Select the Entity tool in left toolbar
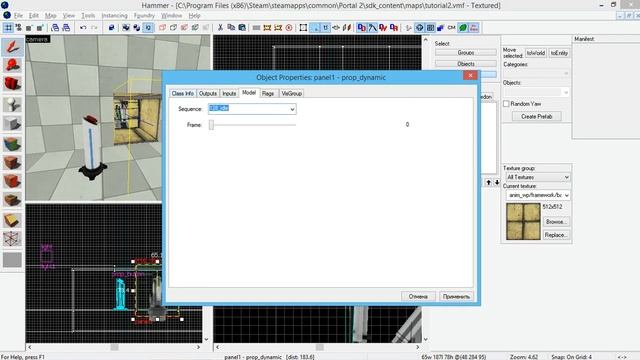 (x=12, y=104)
